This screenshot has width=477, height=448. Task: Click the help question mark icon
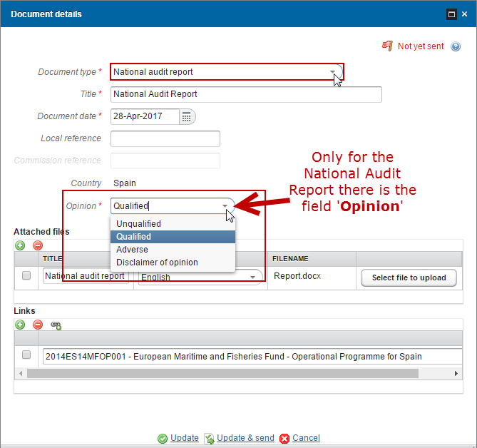(456, 46)
